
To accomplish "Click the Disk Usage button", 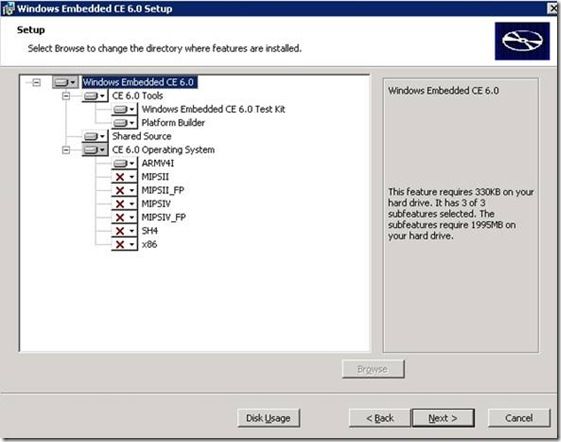I will tap(268, 418).
